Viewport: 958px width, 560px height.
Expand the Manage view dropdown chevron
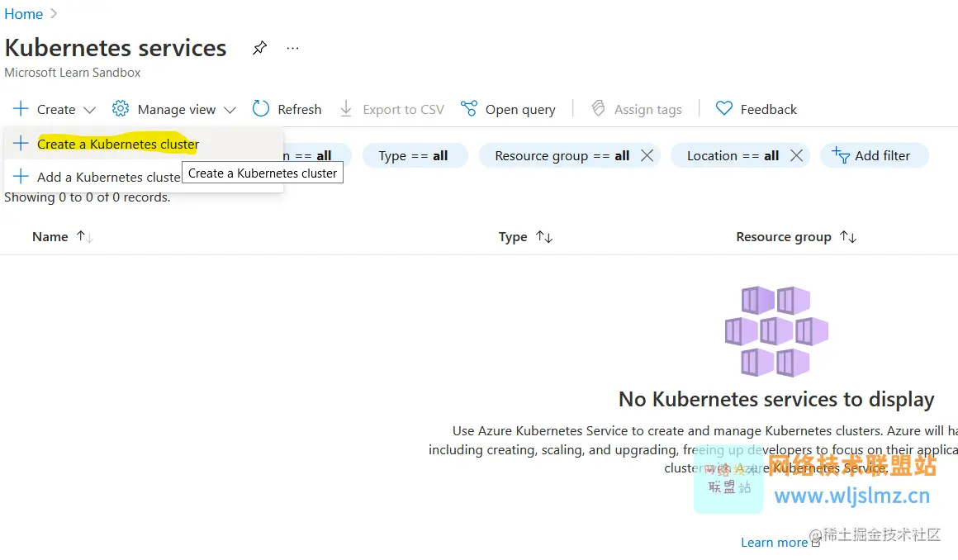tap(230, 110)
